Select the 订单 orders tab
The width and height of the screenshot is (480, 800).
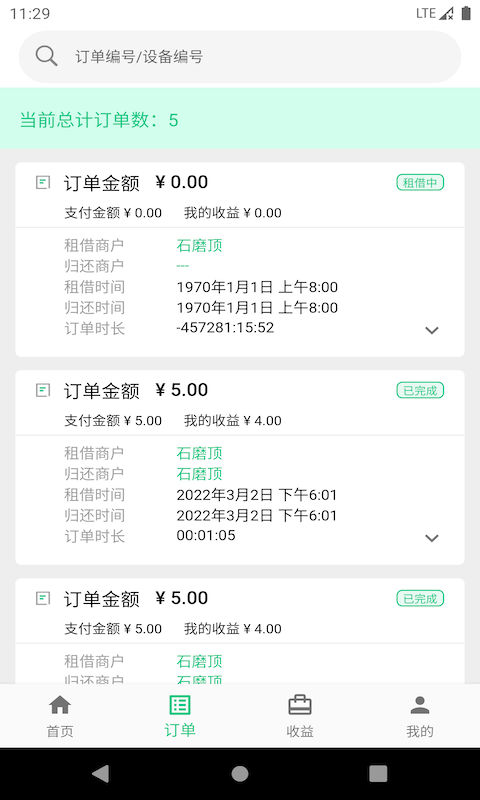(x=180, y=716)
